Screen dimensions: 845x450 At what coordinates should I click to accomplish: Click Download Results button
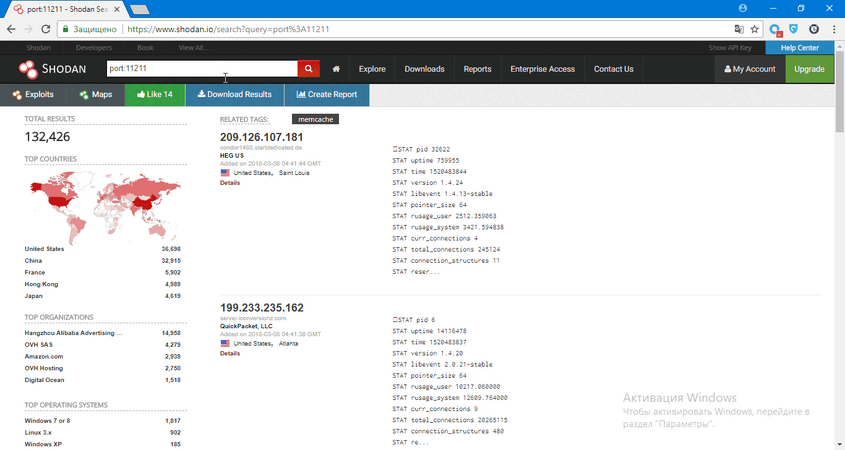point(234,94)
